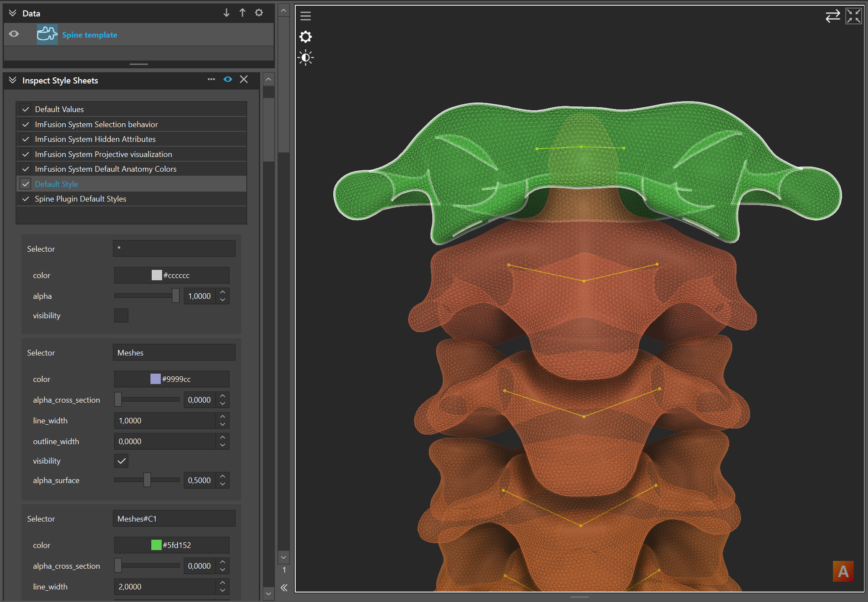Click the download arrow in the Data panel
The height and width of the screenshot is (602, 868).
[x=227, y=13]
